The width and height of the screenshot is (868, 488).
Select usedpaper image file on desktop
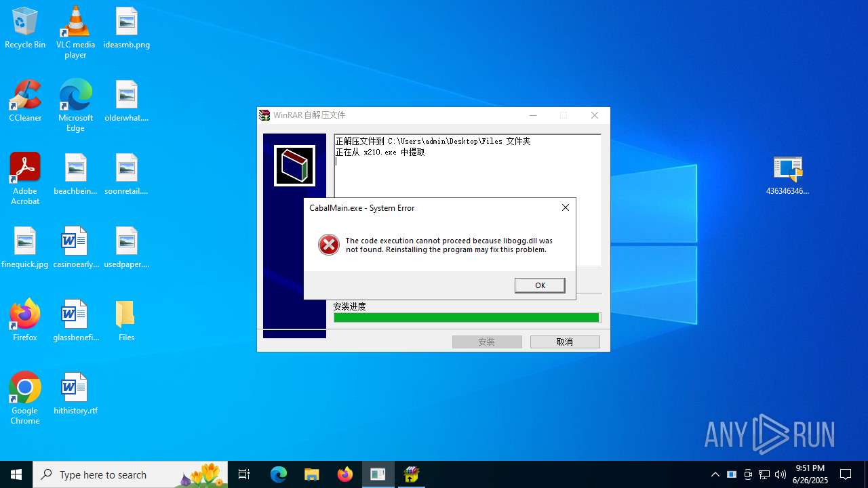point(127,247)
